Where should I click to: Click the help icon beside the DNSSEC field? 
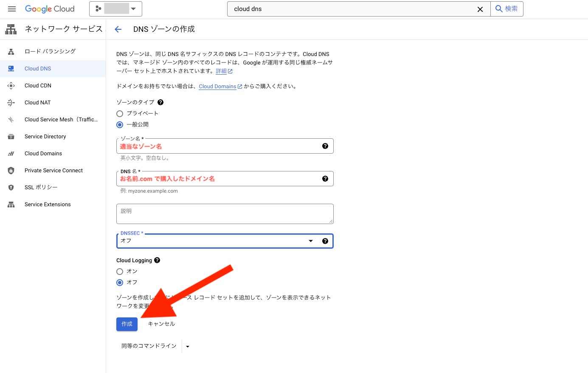click(325, 241)
